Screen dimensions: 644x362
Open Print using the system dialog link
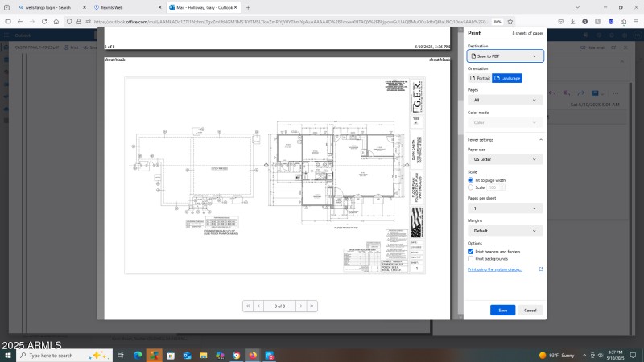[502, 269]
